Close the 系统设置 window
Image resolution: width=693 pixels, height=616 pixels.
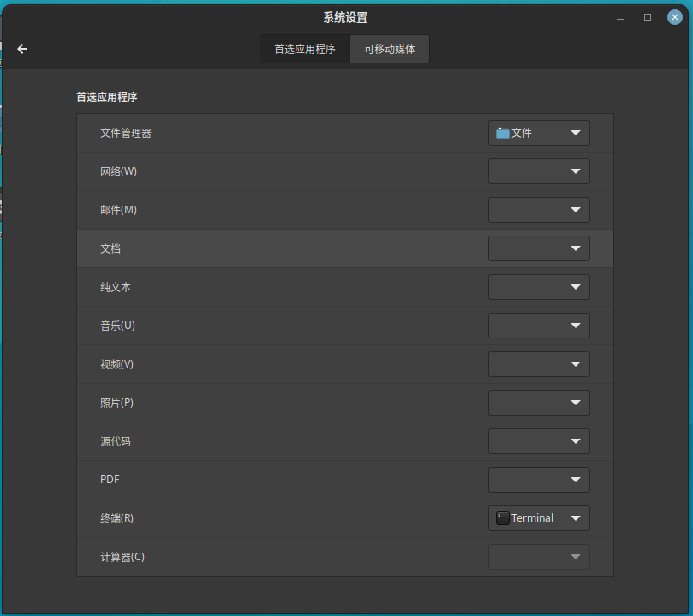pos(675,17)
